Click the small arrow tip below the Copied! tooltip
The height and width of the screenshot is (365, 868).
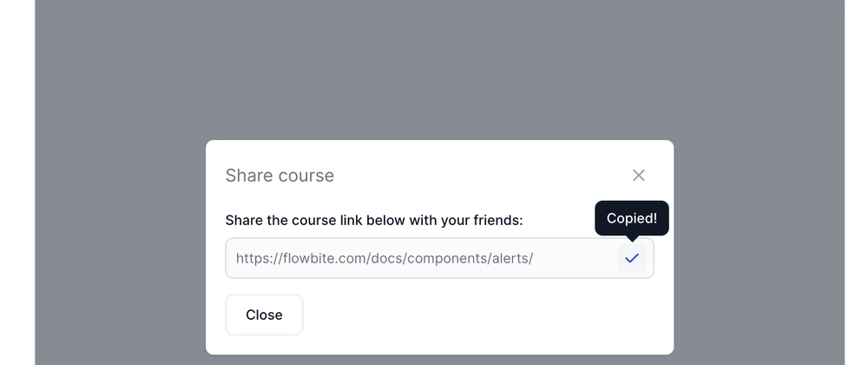click(632, 238)
